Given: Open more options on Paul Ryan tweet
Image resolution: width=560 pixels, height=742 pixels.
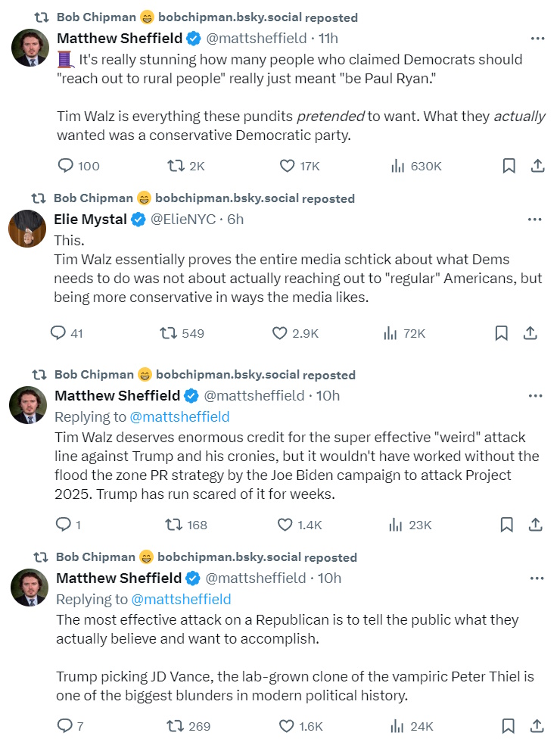Looking at the screenshot, I should pyautogui.click(x=537, y=38).
